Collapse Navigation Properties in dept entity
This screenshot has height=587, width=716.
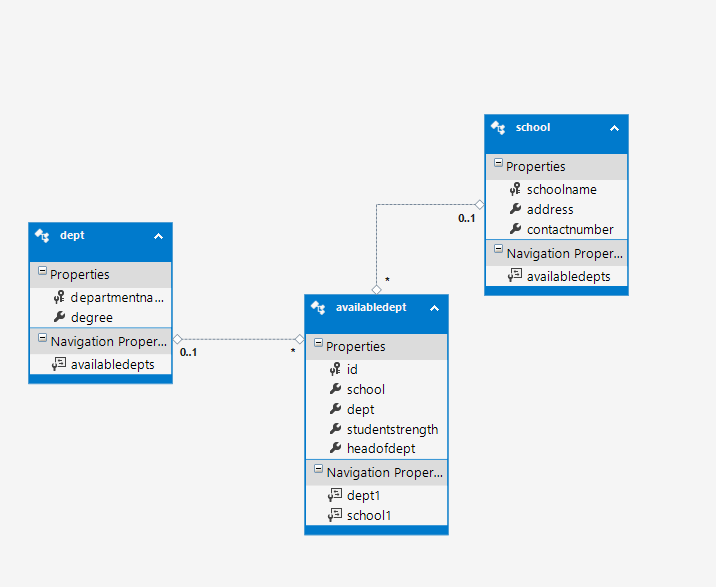pyautogui.click(x=42, y=338)
